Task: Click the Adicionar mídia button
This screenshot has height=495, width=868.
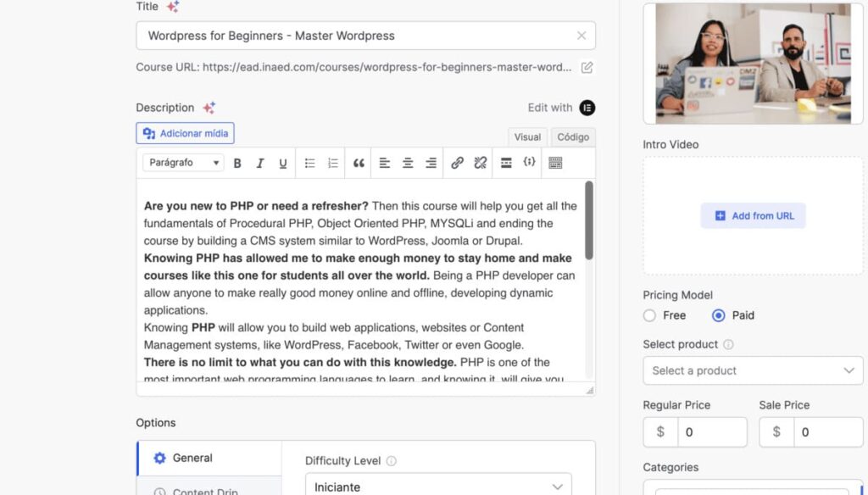Action: click(x=185, y=133)
